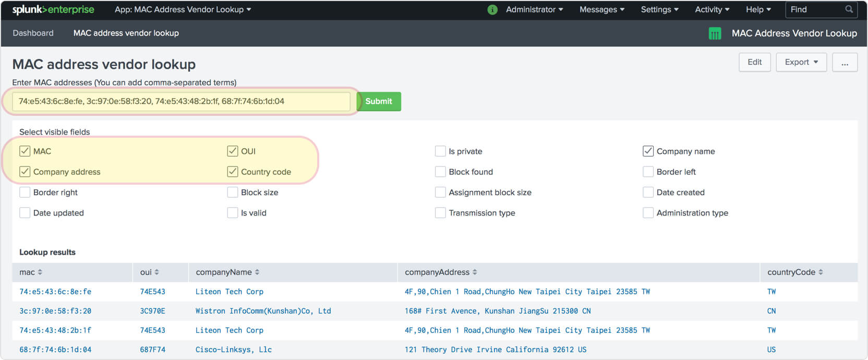Screen dimensions: 868x360
Task: Uncheck the Country code checkbox
Action: click(x=233, y=172)
